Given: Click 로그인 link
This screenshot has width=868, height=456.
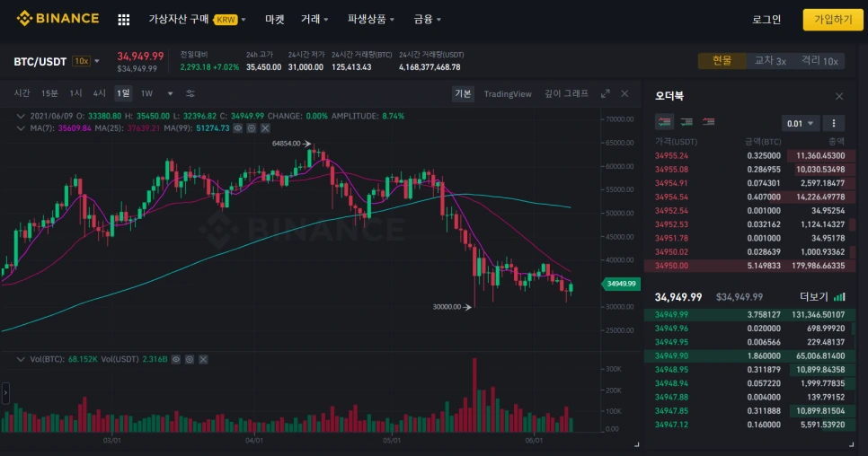Looking at the screenshot, I should click(x=766, y=20).
